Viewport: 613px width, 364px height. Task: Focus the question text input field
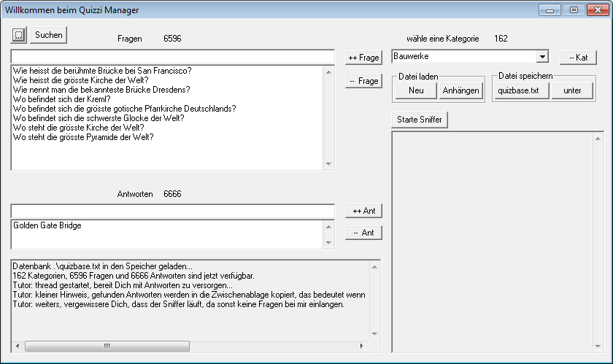(x=172, y=57)
